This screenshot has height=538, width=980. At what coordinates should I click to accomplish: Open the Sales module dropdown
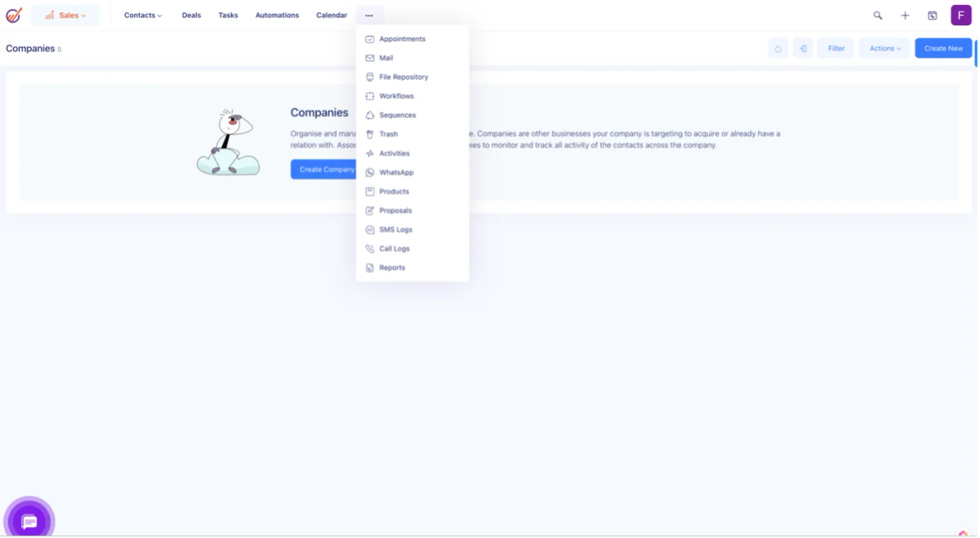(x=65, y=15)
